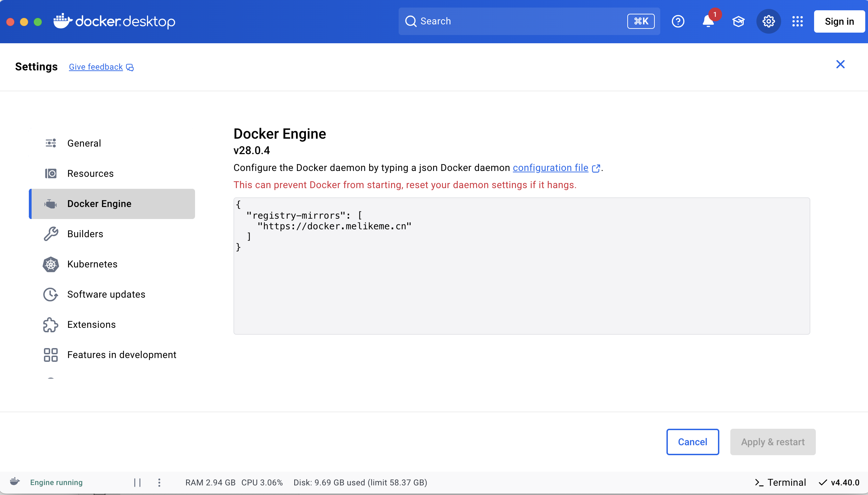
Task: Select the General settings tab
Action: point(84,143)
